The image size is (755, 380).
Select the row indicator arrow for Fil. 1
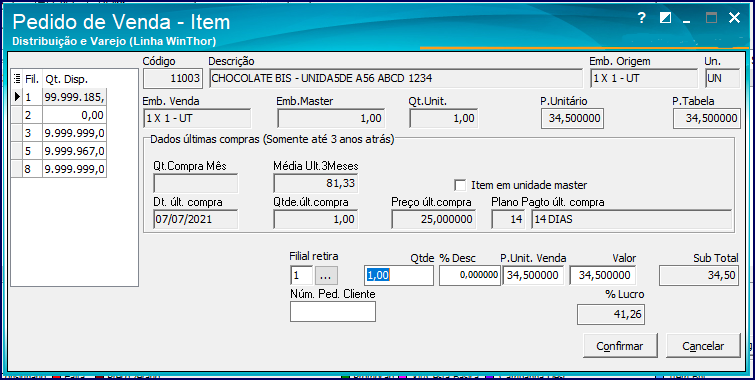[17, 97]
